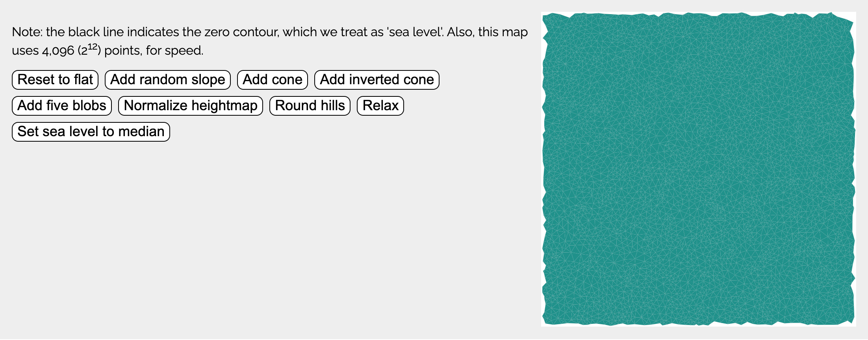
Task: Set sea level to median
Action: click(x=91, y=132)
